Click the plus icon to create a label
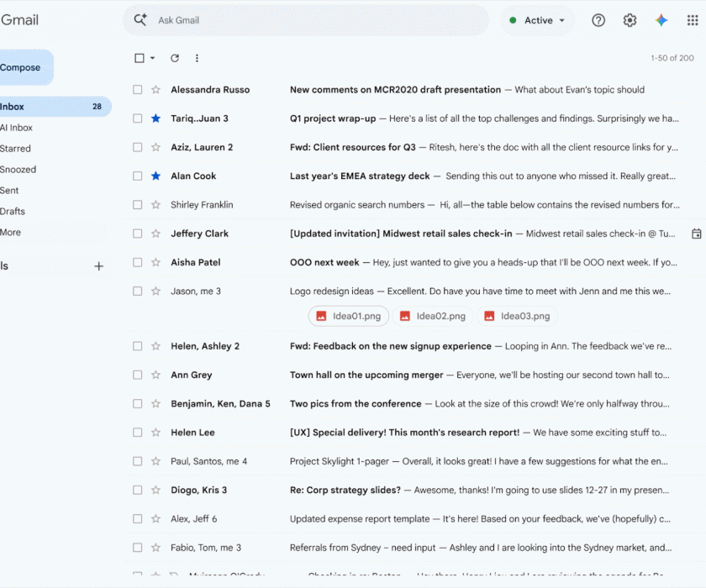The height and width of the screenshot is (588, 706). pyautogui.click(x=98, y=266)
